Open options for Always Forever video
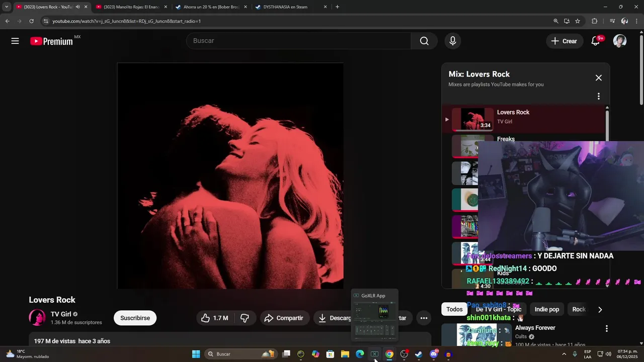The height and width of the screenshot is (362, 644). [x=606, y=328]
